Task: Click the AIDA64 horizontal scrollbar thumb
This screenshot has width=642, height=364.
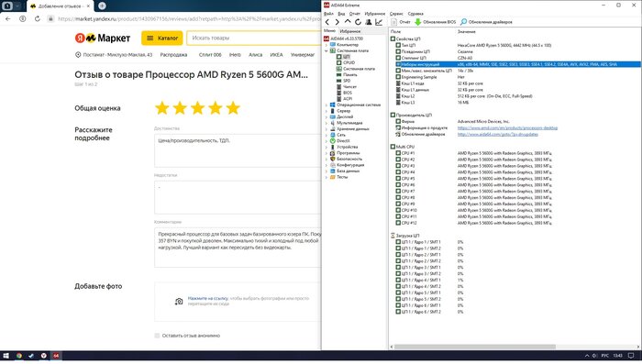Action: [475, 347]
